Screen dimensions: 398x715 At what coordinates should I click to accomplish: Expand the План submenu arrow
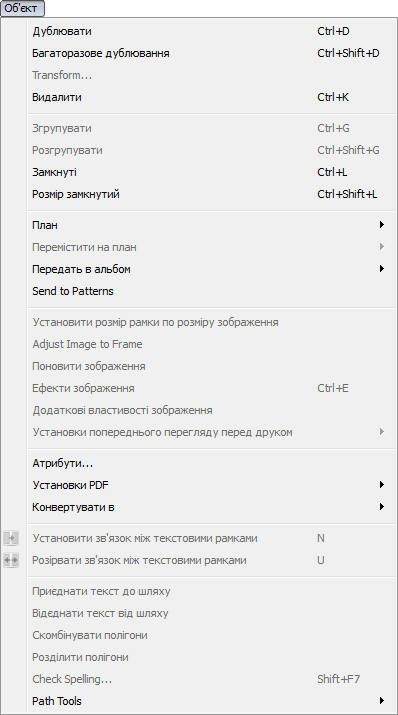coord(382,225)
